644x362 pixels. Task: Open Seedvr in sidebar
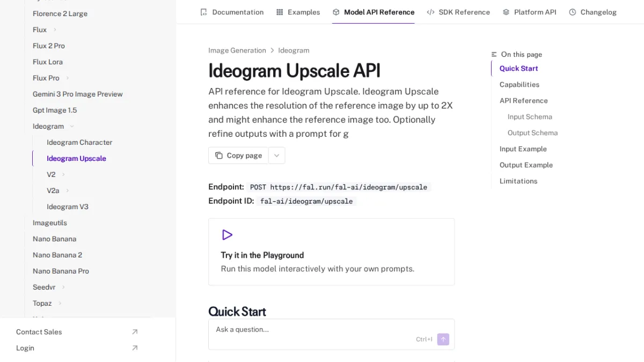click(x=44, y=287)
